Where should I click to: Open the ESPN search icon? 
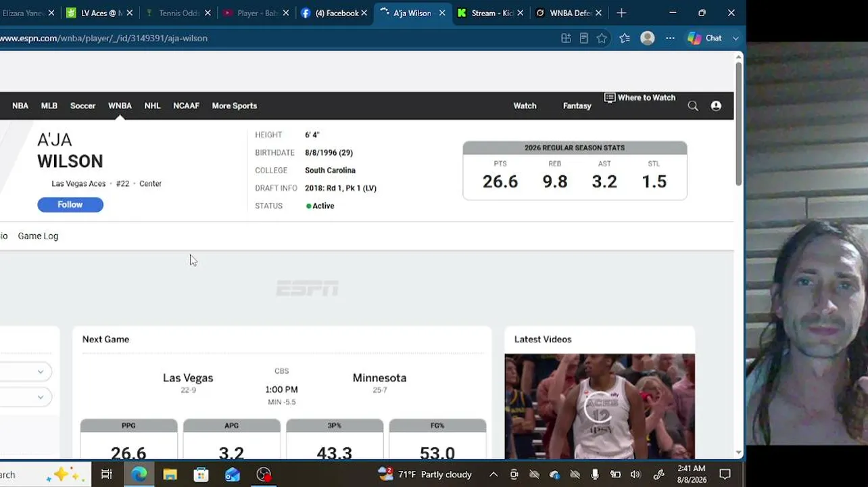tap(693, 106)
